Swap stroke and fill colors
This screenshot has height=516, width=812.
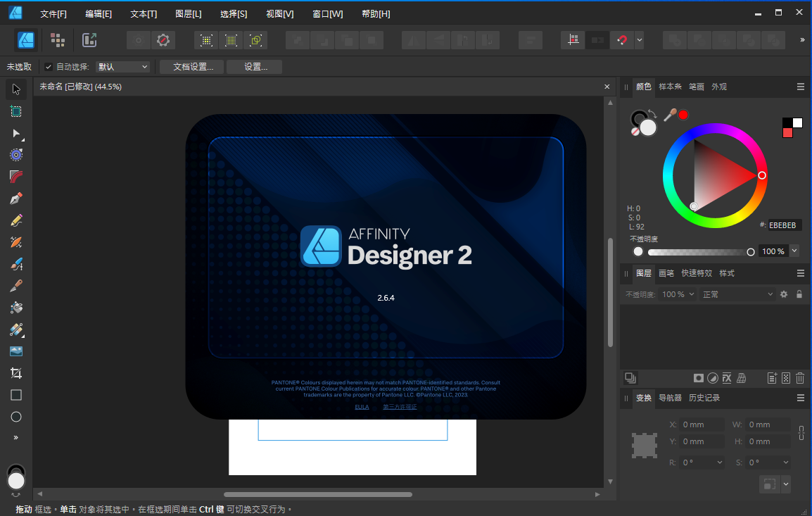click(652, 114)
